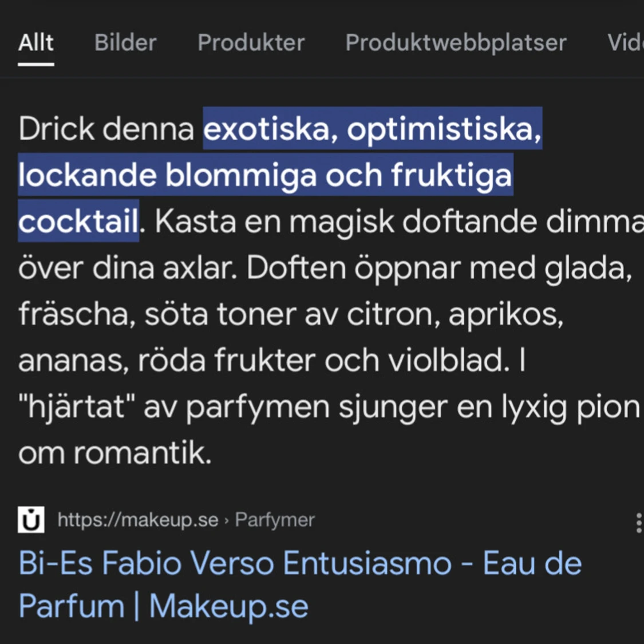Viewport: 644px width, 644px height.
Task: Select the Allt search tab
Action: coord(36,42)
